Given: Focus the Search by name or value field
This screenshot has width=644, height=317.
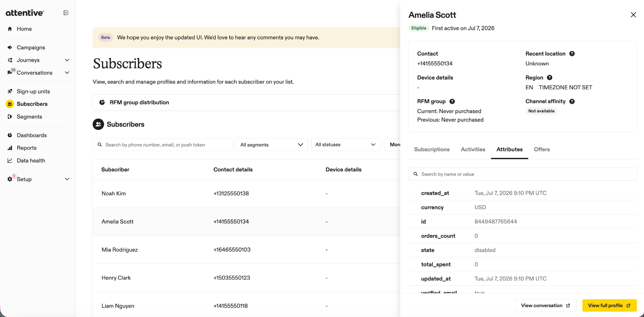Looking at the screenshot, I should (523, 174).
